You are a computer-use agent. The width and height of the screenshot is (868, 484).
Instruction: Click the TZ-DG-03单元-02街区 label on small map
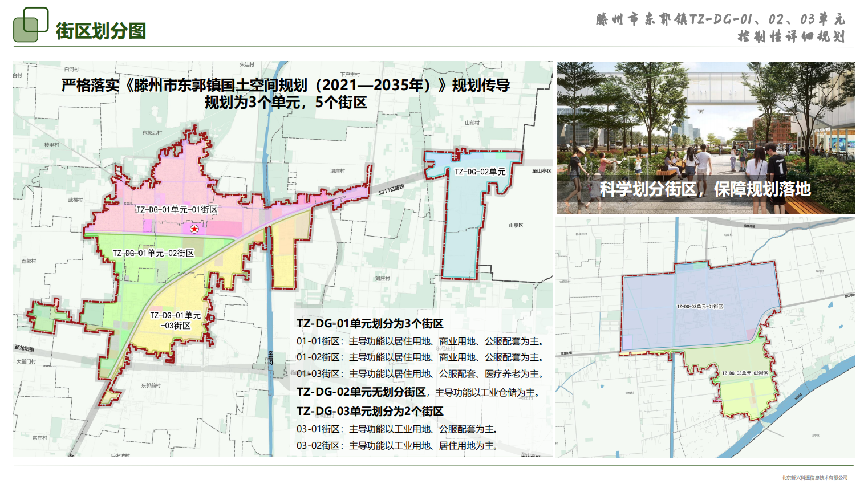pyautogui.click(x=745, y=373)
